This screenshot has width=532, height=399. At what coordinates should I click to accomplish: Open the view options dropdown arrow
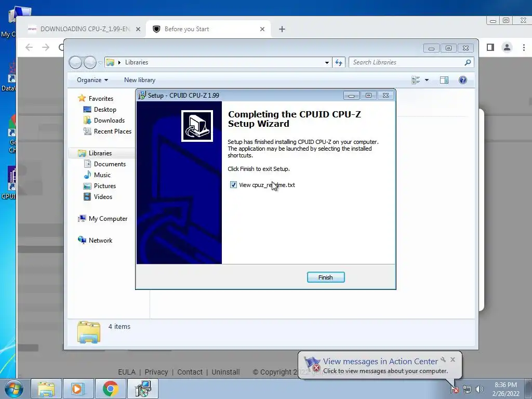tap(427, 80)
